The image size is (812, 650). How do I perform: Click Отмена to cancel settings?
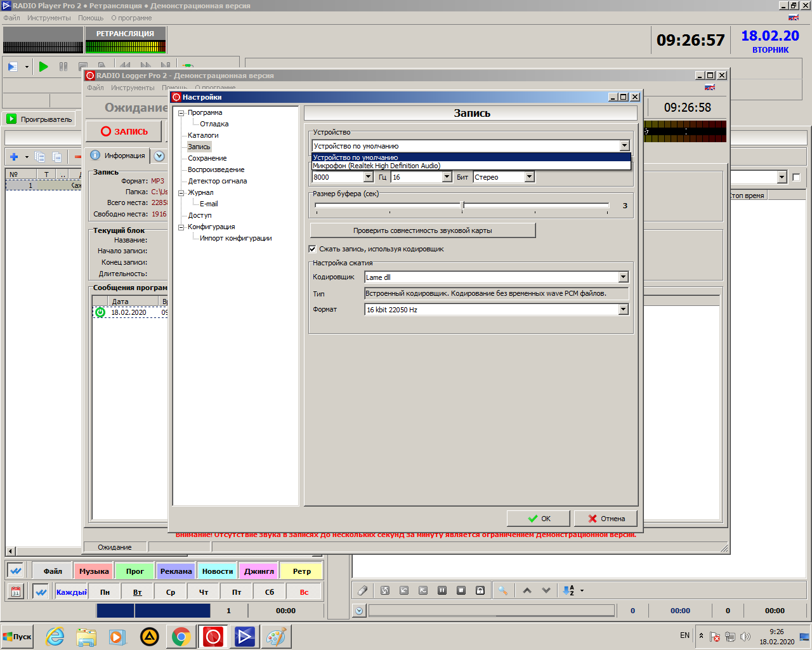tap(606, 519)
